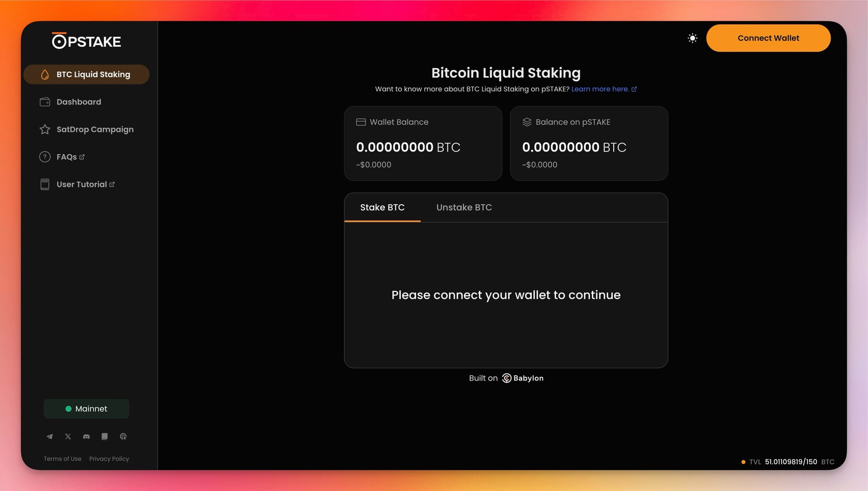Open the Discord social icon
This screenshot has height=491, width=868.
pyautogui.click(x=86, y=436)
